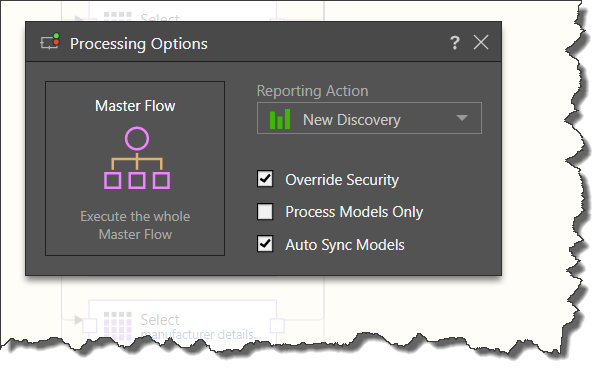Click the Processing Options title bar text
The width and height of the screenshot is (609, 376).
pos(139,44)
